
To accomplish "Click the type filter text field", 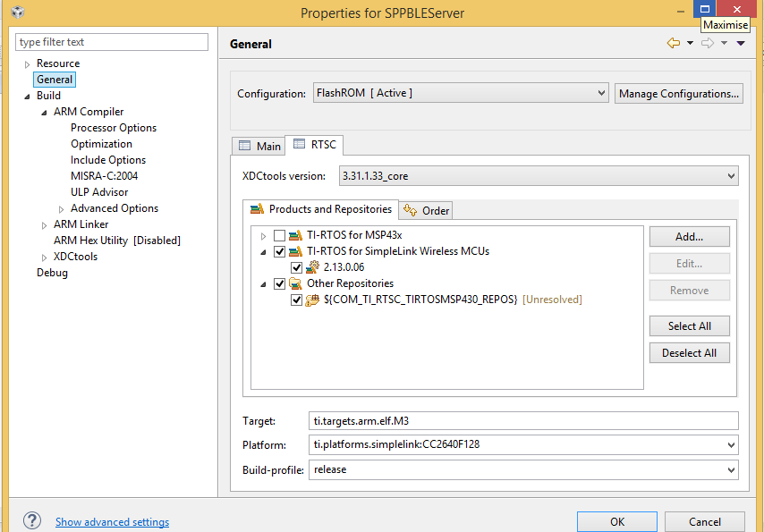I will [112, 42].
